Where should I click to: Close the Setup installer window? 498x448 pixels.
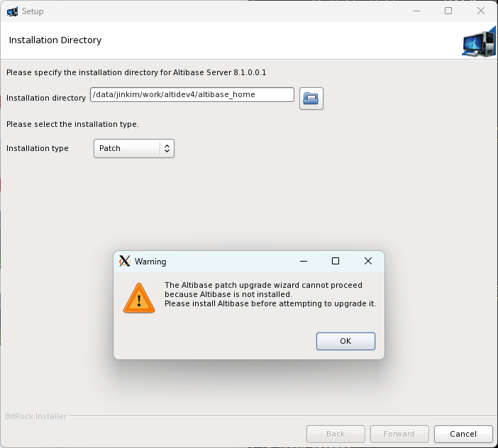(481, 11)
